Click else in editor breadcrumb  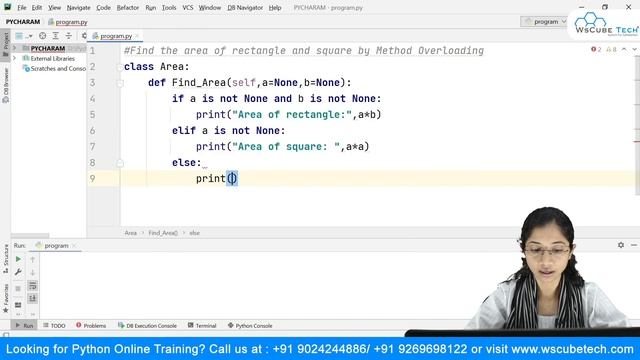pos(195,233)
